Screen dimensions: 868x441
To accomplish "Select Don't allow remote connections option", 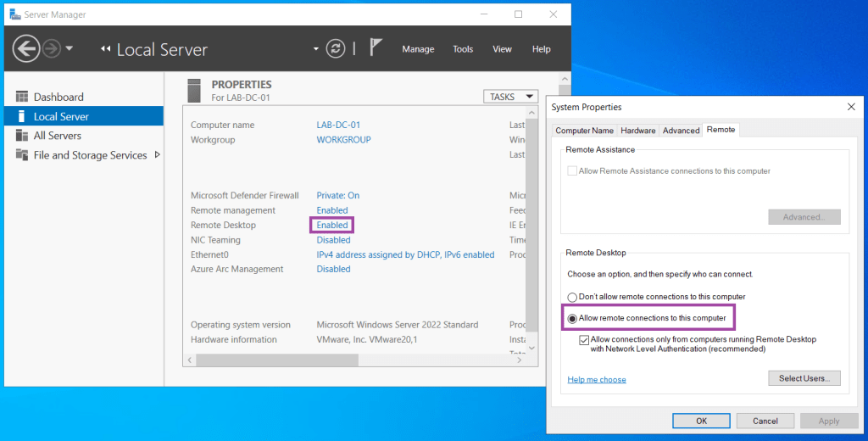I will coord(572,297).
